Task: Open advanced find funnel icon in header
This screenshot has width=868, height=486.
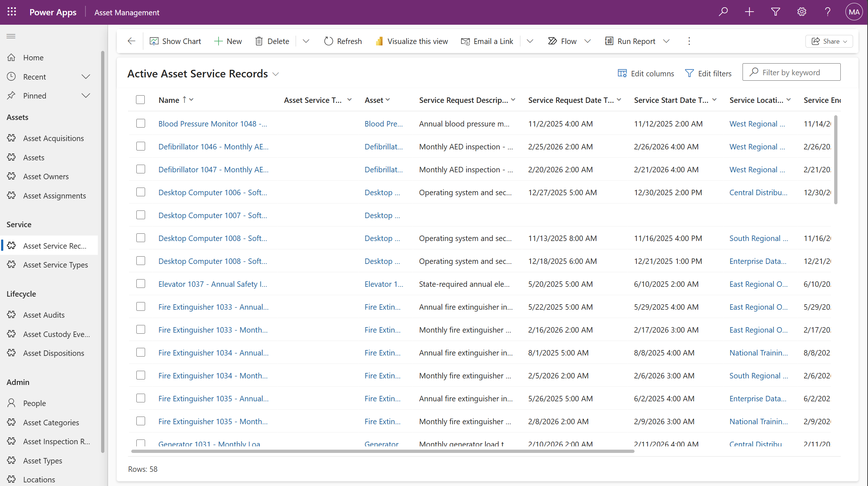Action: point(776,12)
